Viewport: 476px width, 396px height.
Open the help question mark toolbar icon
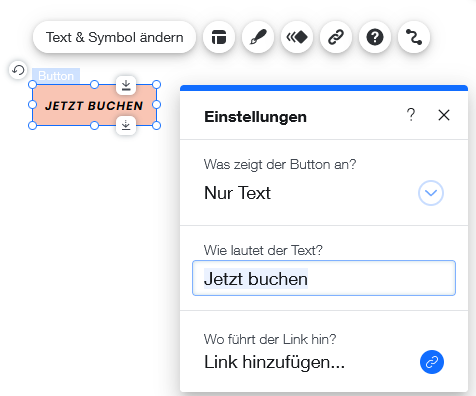[x=375, y=37]
